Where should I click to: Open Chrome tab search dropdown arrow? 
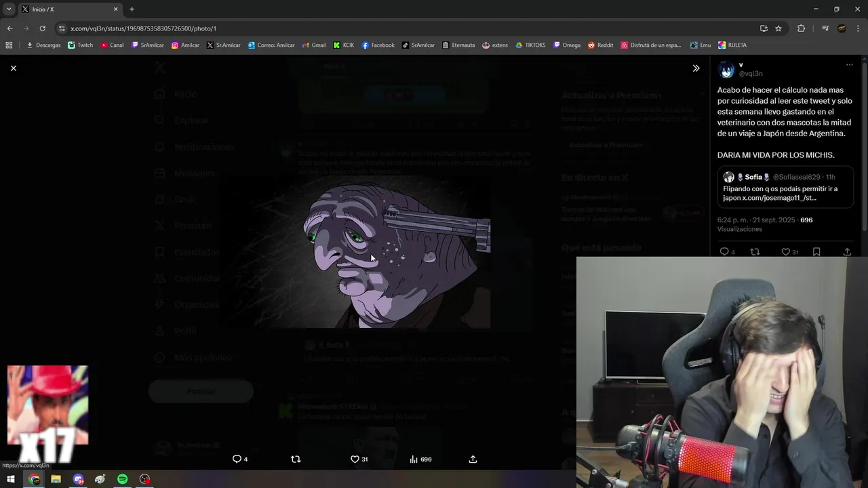point(9,9)
